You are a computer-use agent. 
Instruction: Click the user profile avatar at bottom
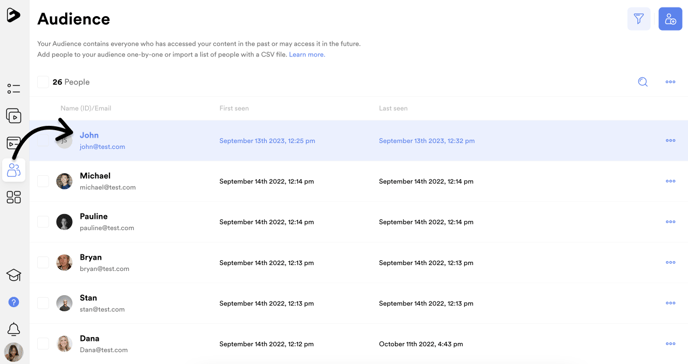[x=14, y=352]
